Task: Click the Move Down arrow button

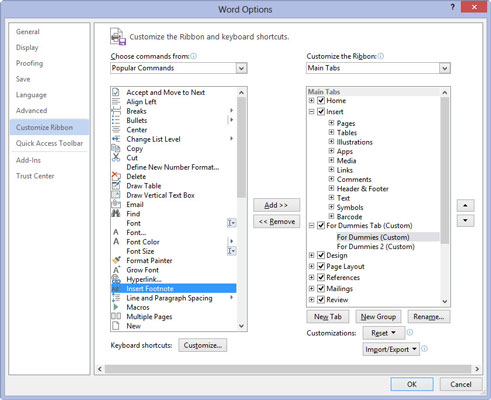Action: click(465, 220)
